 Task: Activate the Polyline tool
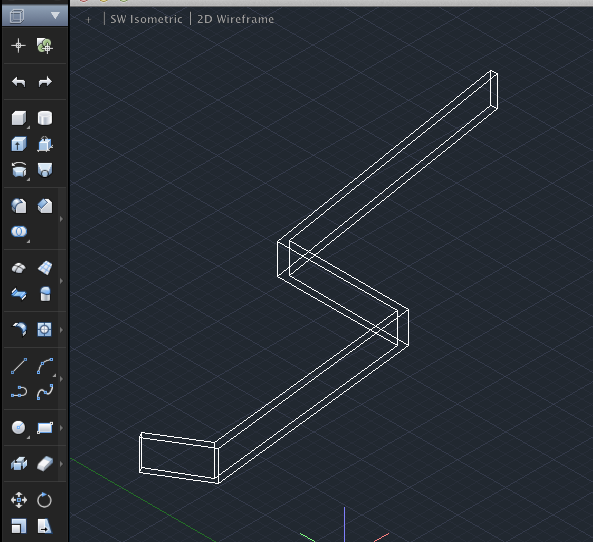[19, 392]
